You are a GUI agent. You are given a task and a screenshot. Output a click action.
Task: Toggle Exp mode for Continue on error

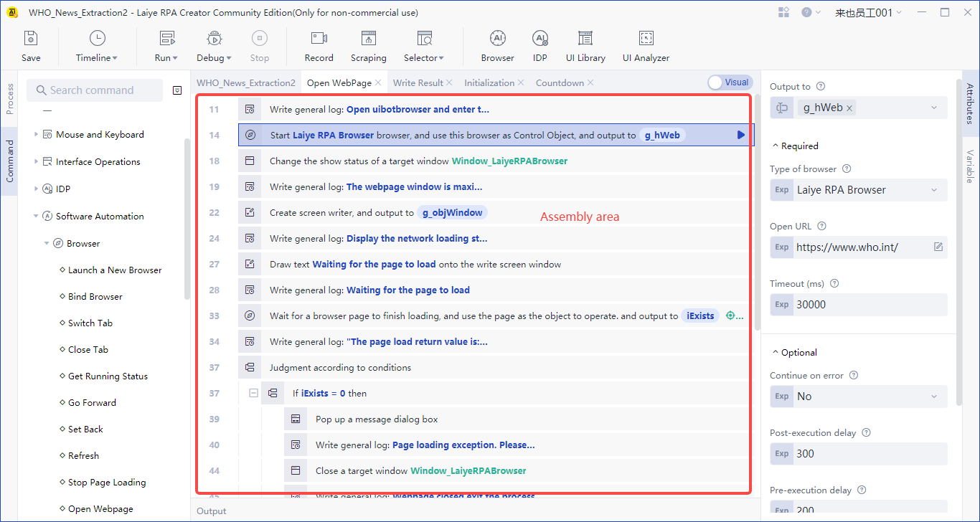(x=782, y=397)
